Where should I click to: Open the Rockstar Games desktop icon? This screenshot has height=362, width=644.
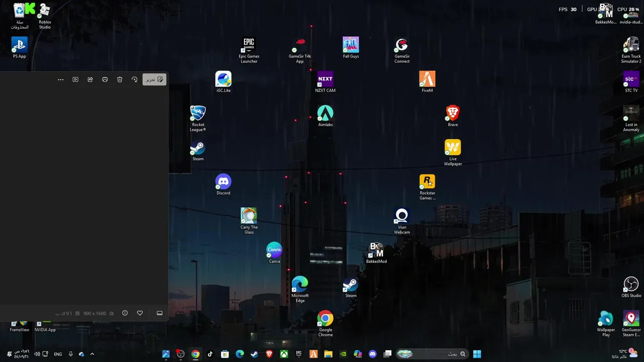[x=427, y=187]
